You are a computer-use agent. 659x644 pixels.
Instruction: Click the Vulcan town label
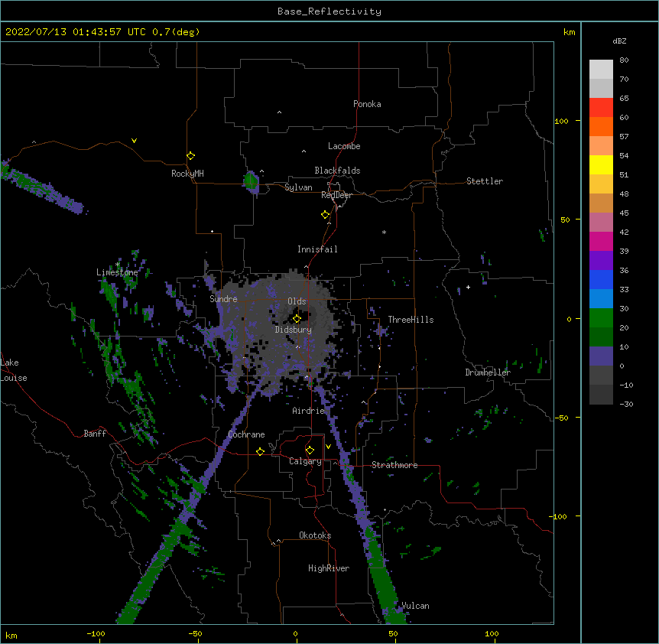tap(415, 606)
